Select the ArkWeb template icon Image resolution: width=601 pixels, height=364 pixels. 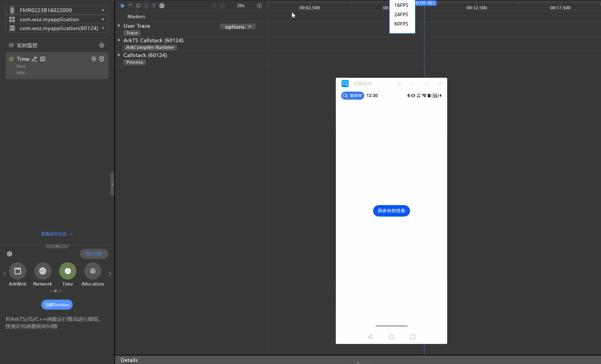18,271
